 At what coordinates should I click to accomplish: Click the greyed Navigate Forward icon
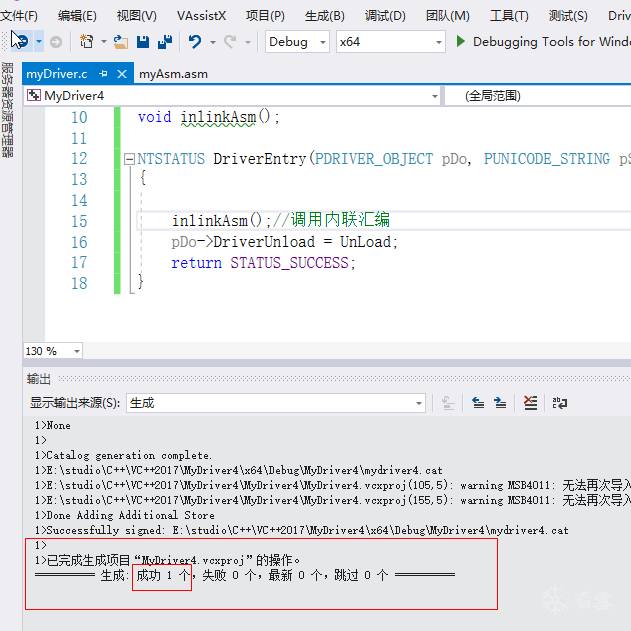56,42
